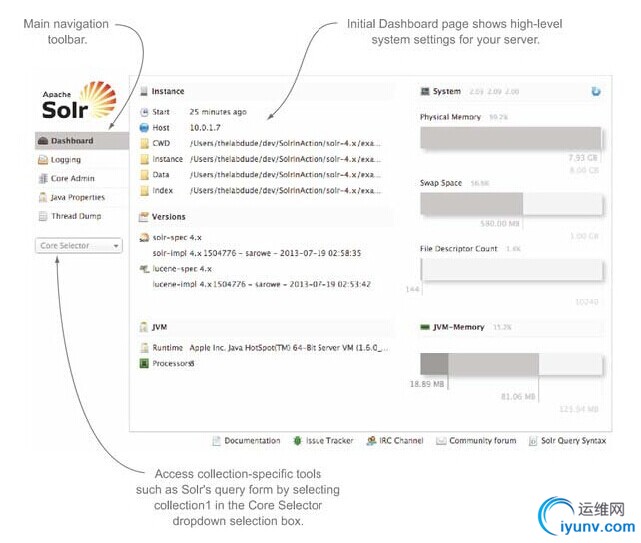The image size is (641, 543).
Task: Click the solr-spec icon
Action: [144, 238]
